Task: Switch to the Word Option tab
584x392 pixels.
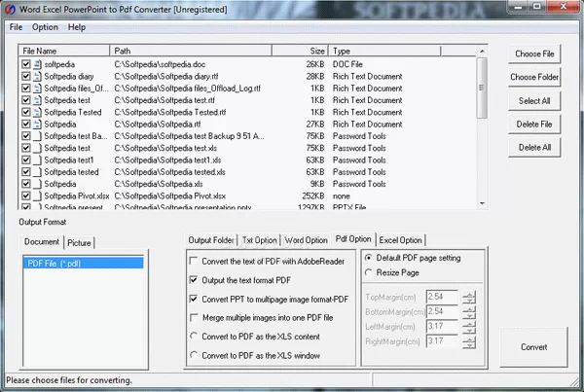Action: (306, 240)
